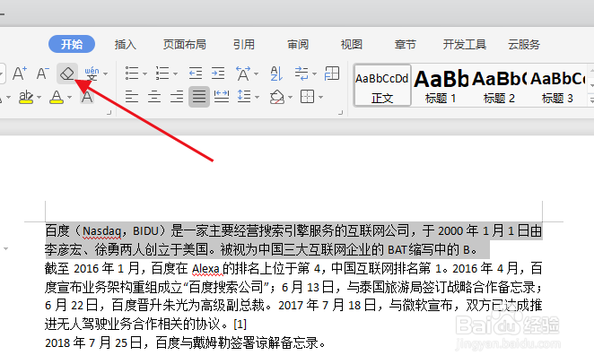Click the show/hide paragraph marks icon
This screenshot has width=594, height=364.
point(301,74)
